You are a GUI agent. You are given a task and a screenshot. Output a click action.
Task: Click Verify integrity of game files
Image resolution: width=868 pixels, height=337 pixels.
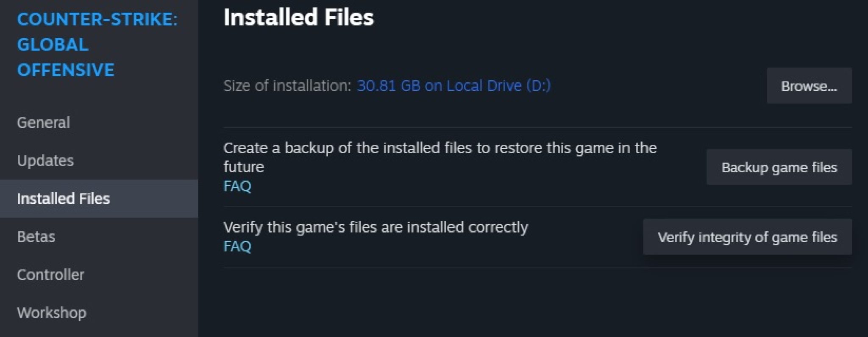[747, 237]
